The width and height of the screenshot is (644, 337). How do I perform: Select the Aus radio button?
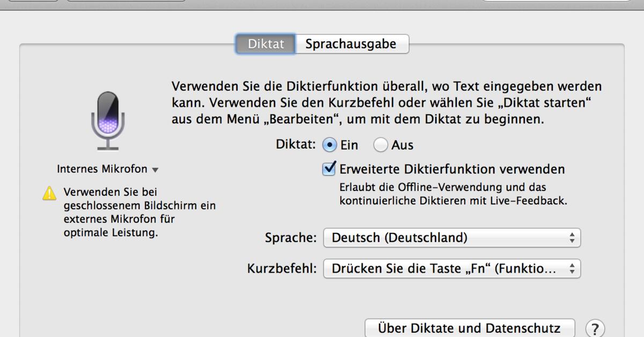[380, 145]
